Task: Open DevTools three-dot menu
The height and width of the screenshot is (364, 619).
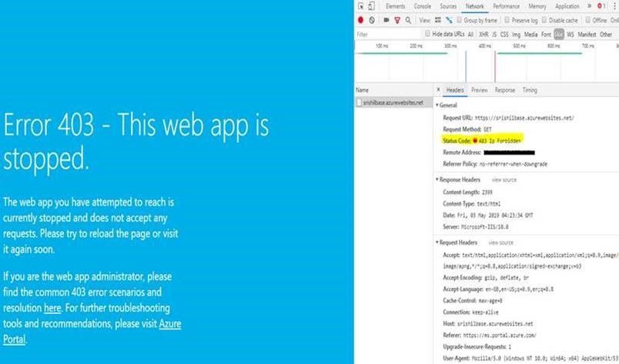Action: click(614, 6)
